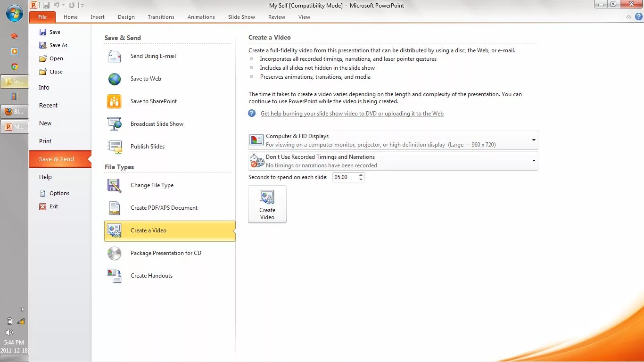Switch to the Review ribbon tab

(x=277, y=17)
